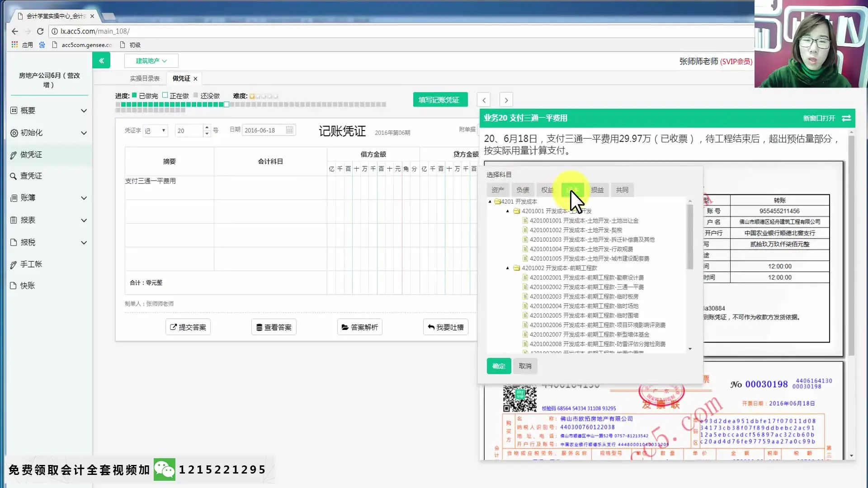Click the 确定 button in the subject picker
The image size is (868, 488).
click(499, 366)
